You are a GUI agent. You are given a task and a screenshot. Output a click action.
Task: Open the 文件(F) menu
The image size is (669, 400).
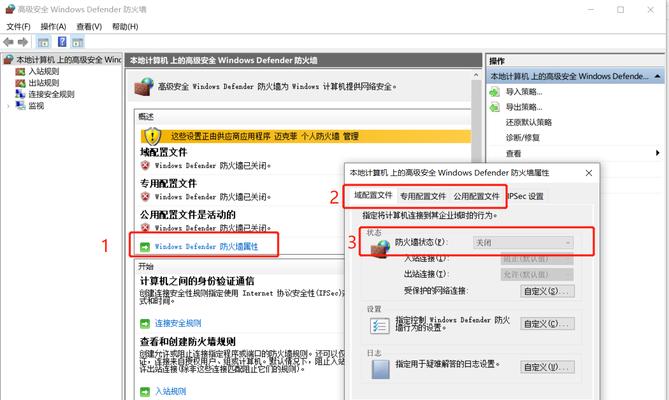click(x=18, y=26)
